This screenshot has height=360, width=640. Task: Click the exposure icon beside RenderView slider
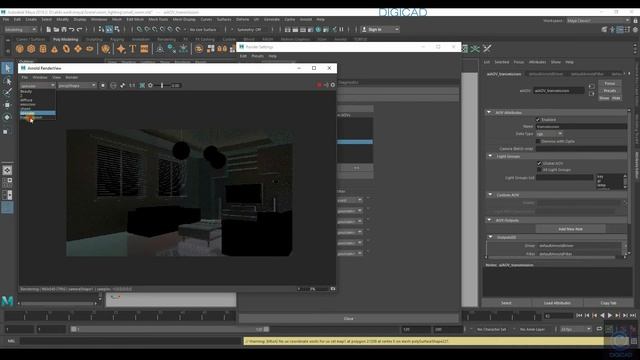(x=150, y=85)
